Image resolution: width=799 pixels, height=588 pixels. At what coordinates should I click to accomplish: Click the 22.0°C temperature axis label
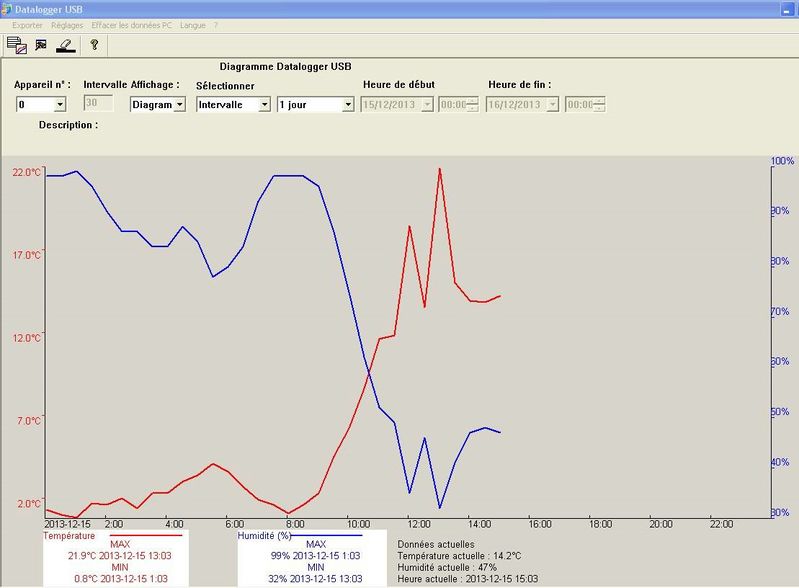(x=26, y=172)
